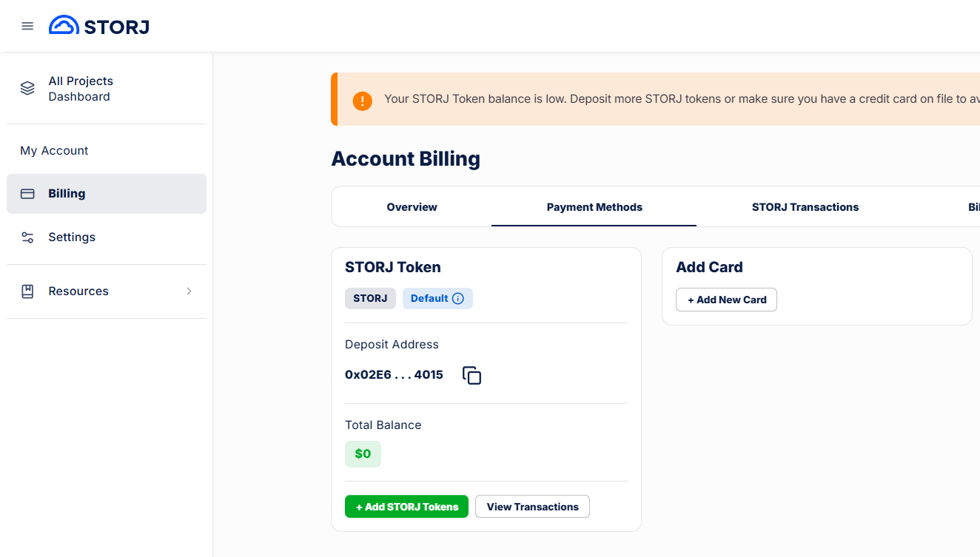Click the info icon beside Default
The width and height of the screenshot is (980, 557).
click(458, 299)
